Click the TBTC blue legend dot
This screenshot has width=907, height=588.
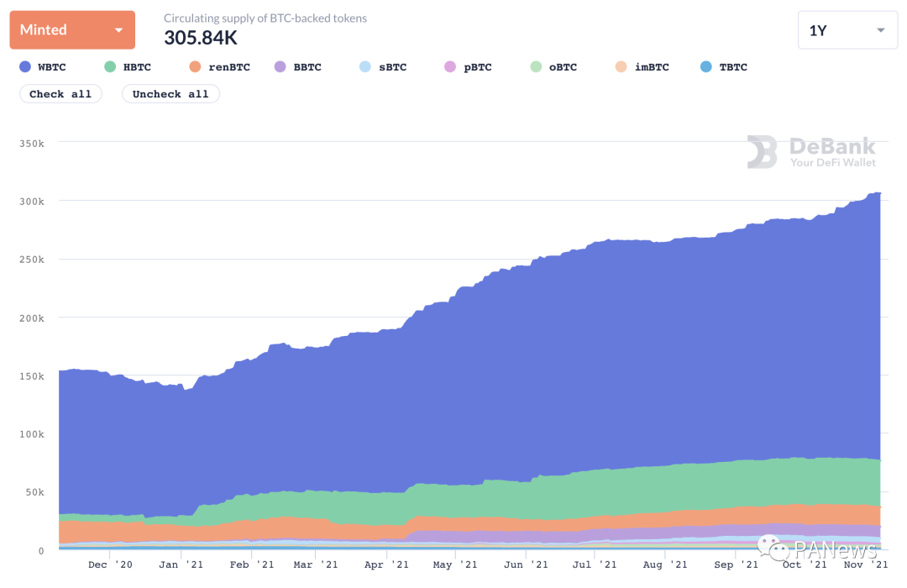tap(705, 67)
